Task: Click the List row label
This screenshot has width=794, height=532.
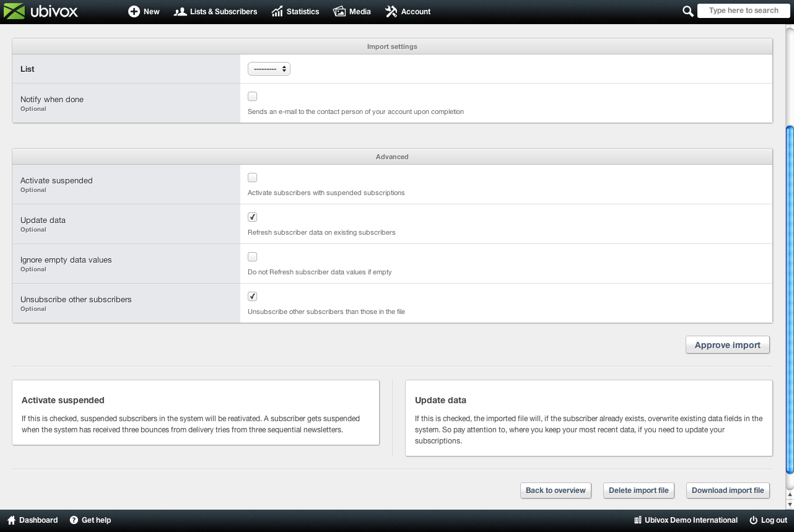Action: point(27,69)
